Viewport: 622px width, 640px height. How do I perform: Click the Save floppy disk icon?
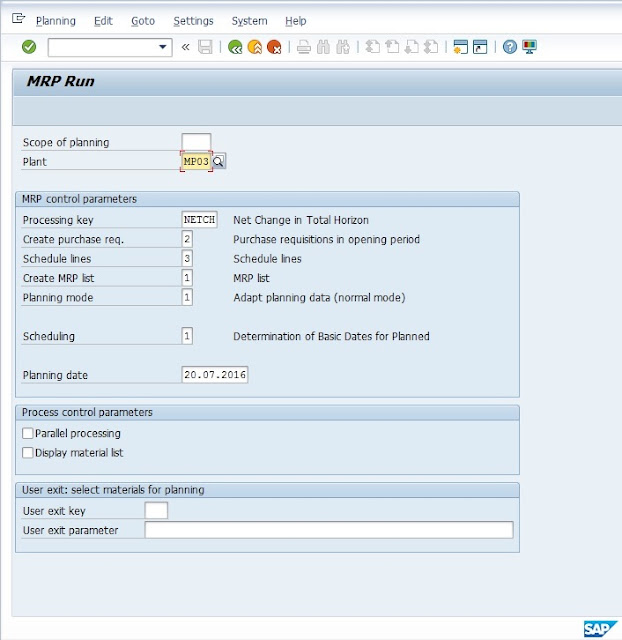pos(205,47)
